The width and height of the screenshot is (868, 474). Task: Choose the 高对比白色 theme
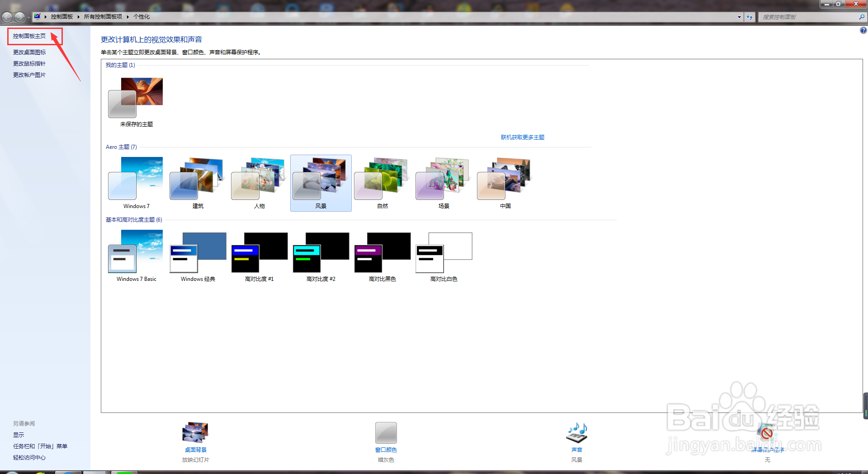443,252
